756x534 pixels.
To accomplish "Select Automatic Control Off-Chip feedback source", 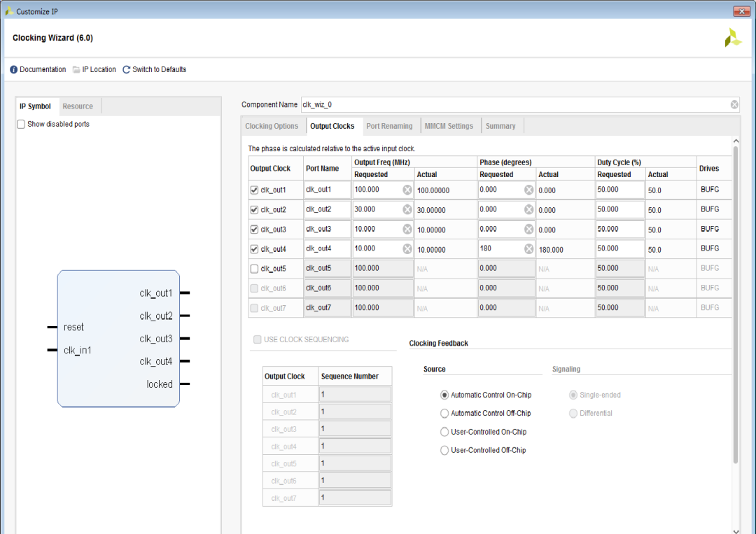I will [x=444, y=414].
